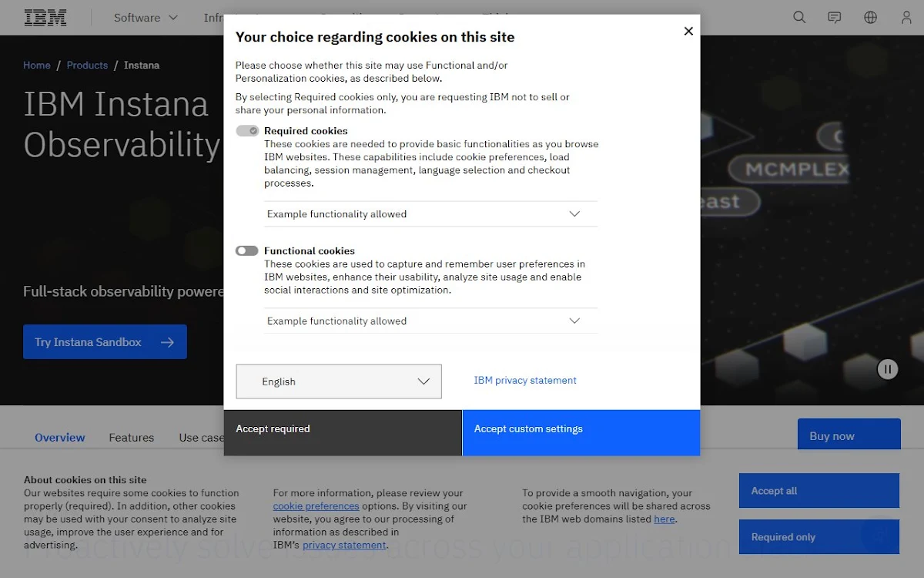Click Required only in cookie banner

click(x=819, y=537)
